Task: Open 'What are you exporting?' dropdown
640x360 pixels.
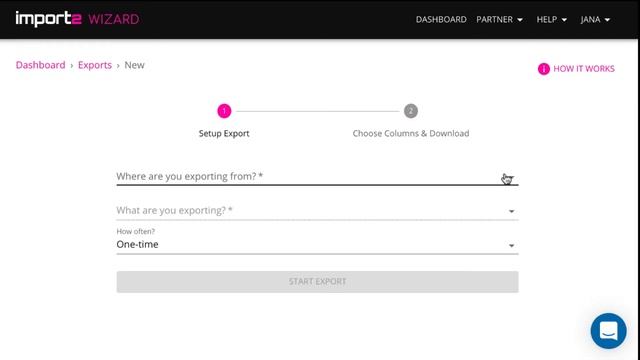Action: pyautogui.click(x=317, y=211)
